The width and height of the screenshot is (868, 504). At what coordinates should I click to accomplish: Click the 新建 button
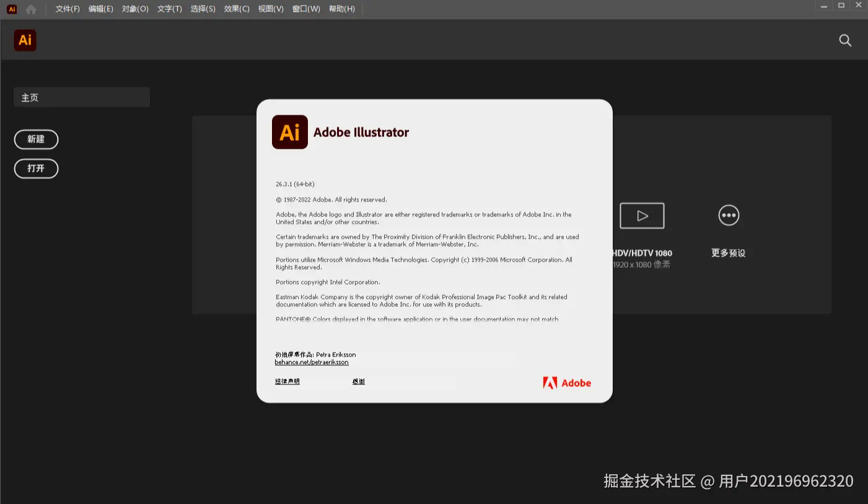[36, 139]
